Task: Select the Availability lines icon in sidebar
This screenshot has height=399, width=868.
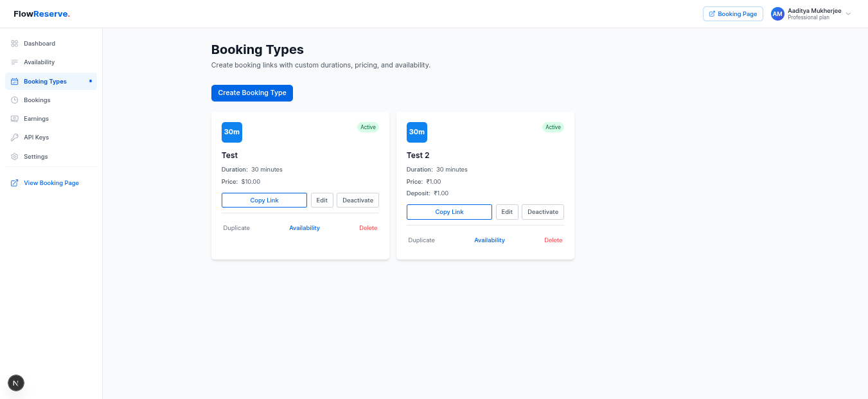Action: [14, 62]
